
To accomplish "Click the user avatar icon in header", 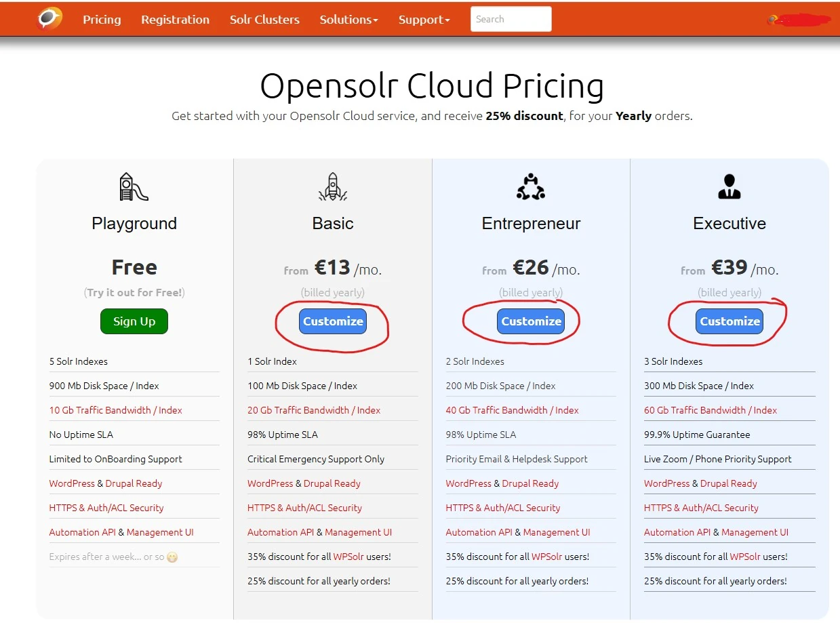I will [x=772, y=20].
